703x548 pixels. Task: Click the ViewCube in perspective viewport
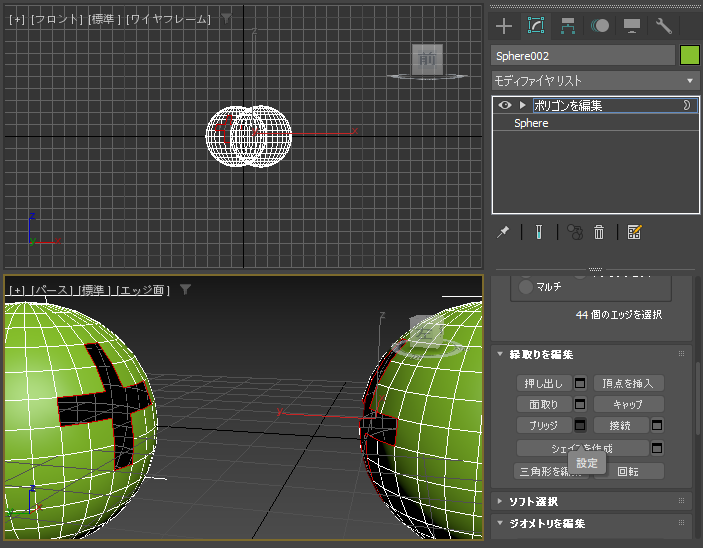(x=425, y=332)
